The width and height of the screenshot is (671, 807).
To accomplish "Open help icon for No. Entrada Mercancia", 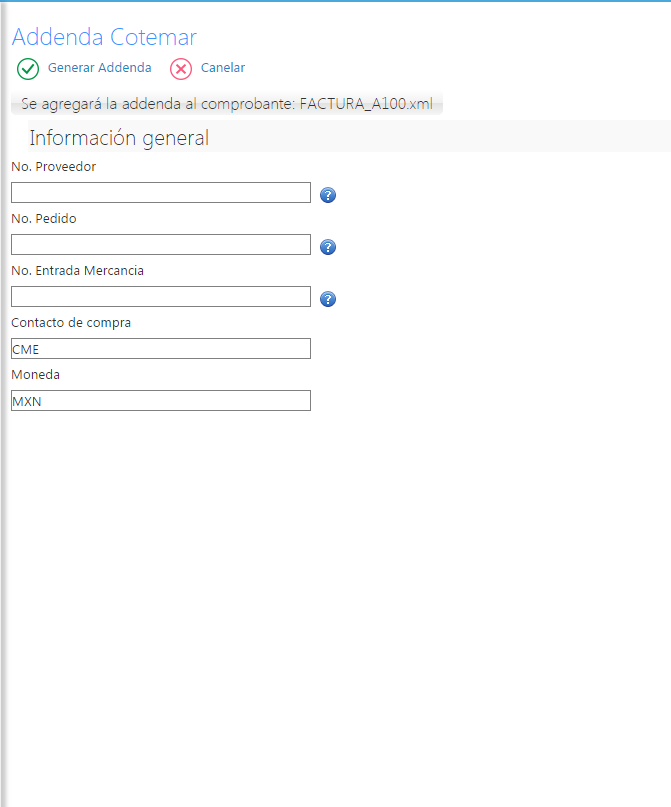I will [328, 299].
